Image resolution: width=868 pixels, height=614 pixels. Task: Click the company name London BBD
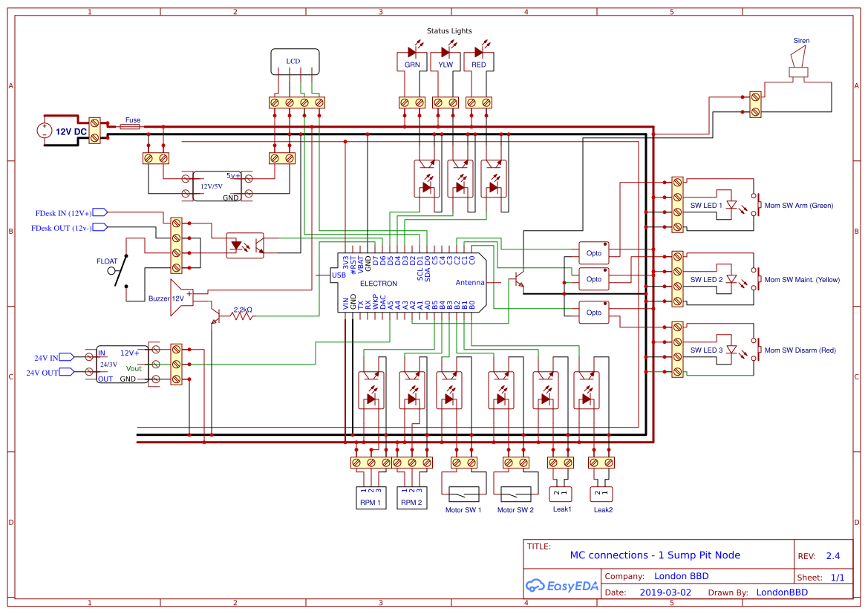pos(681,576)
